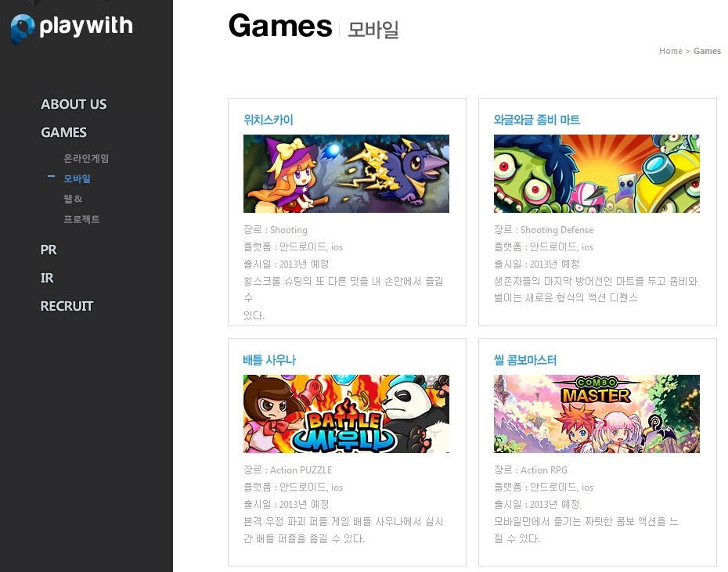Click the Battle Sauna panda banner
728x572 pixels.
tap(346, 414)
